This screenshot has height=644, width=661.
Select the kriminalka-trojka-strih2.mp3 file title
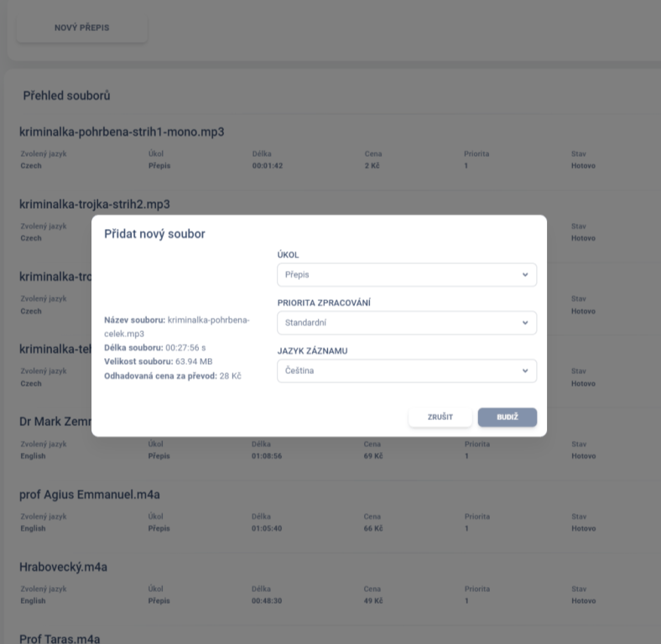[95, 204]
